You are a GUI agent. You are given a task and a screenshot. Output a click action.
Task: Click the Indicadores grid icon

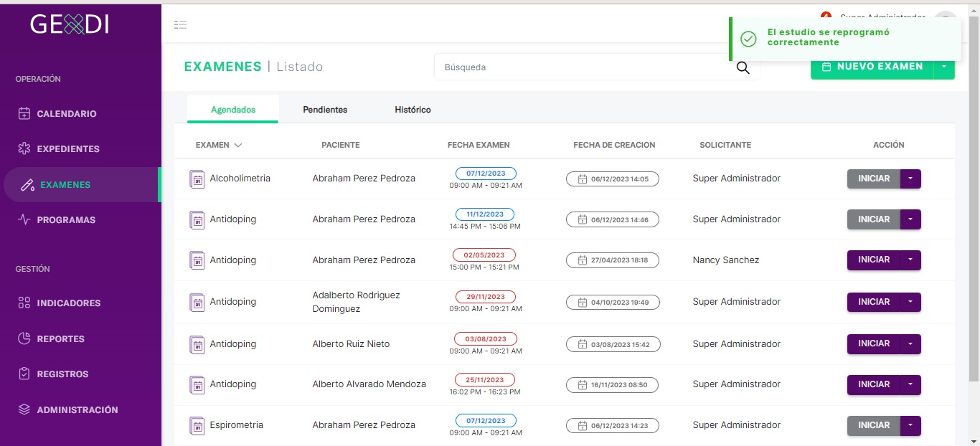[x=24, y=303]
